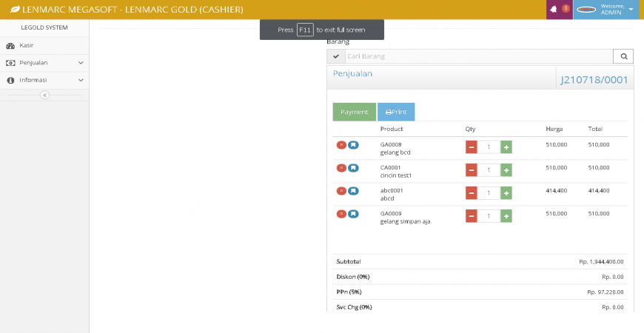Image resolution: width=644 pixels, height=333 pixels.
Task: Click the green Payment button
Action: (355, 112)
